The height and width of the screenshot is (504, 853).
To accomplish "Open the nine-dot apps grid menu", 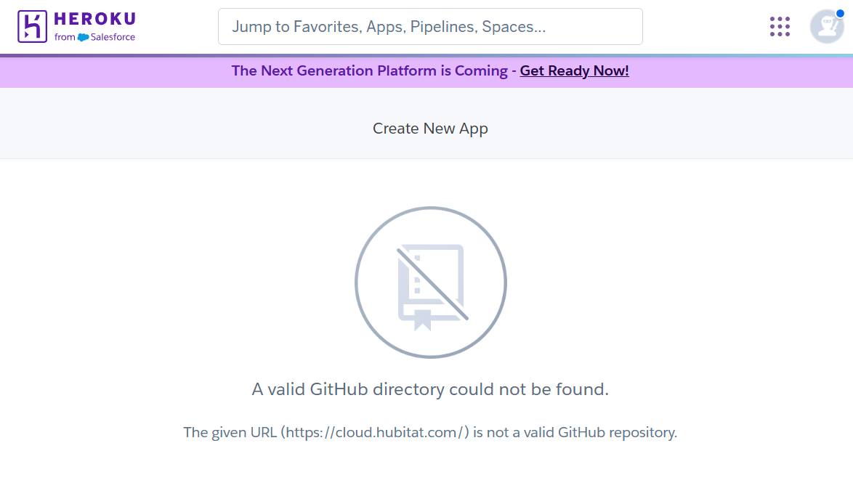I will point(779,26).
